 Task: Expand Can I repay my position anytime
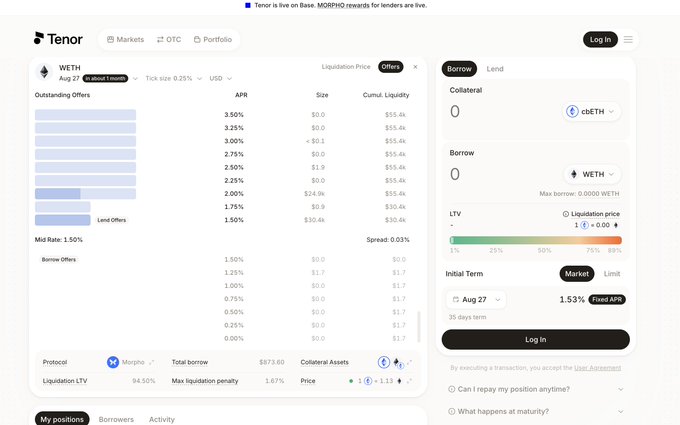pyautogui.click(x=536, y=389)
